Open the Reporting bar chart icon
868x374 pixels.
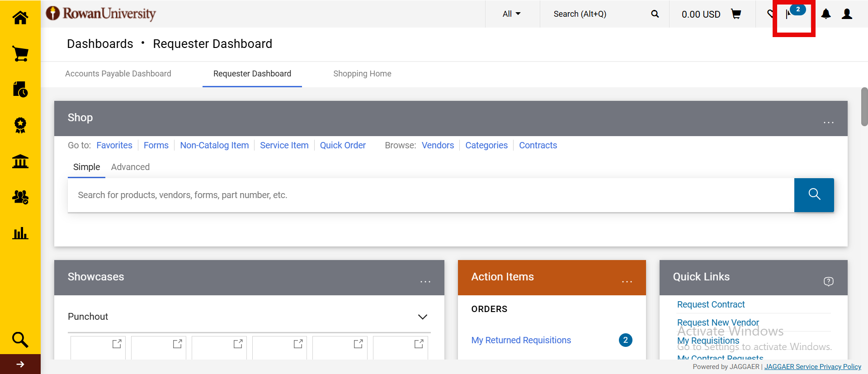(20, 233)
